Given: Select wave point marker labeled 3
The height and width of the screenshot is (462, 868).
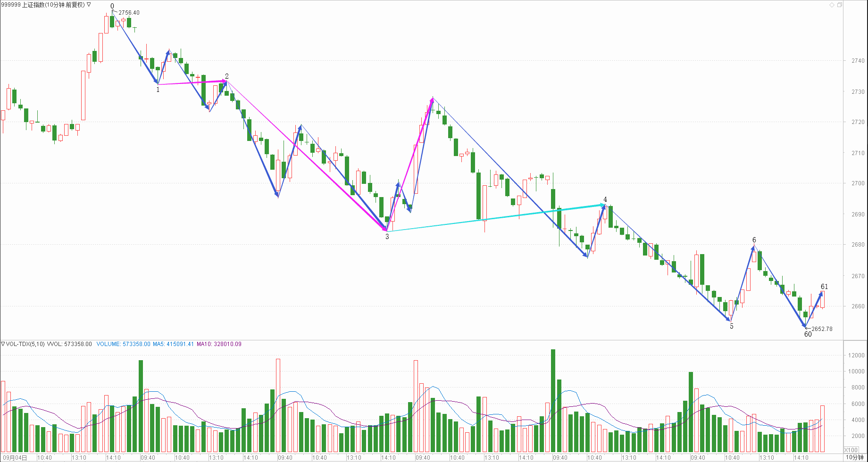Looking at the screenshot, I should pos(387,237).
